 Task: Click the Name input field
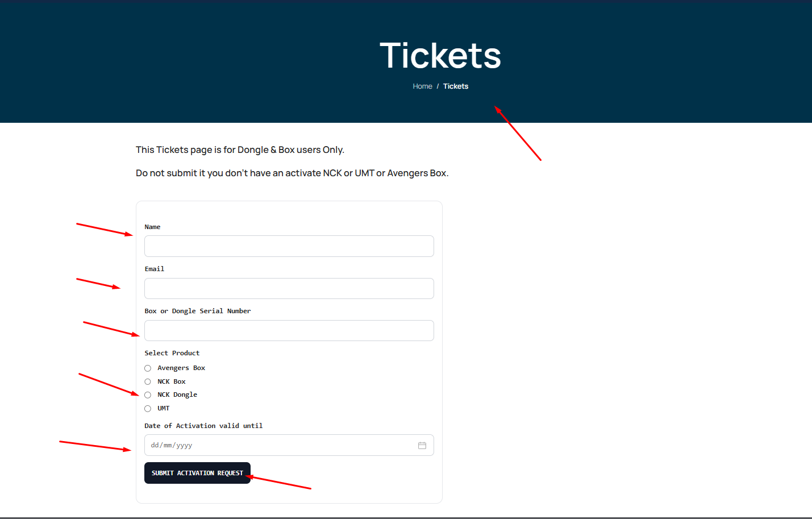point(289,246)
